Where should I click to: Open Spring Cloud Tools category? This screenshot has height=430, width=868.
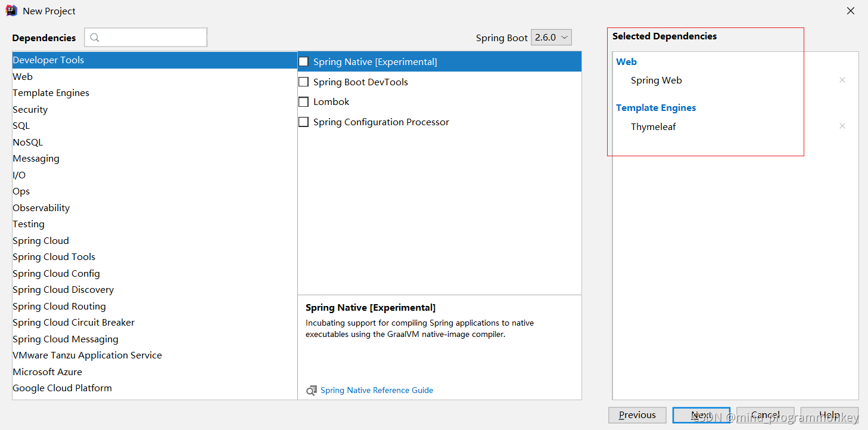coord(155,257)
